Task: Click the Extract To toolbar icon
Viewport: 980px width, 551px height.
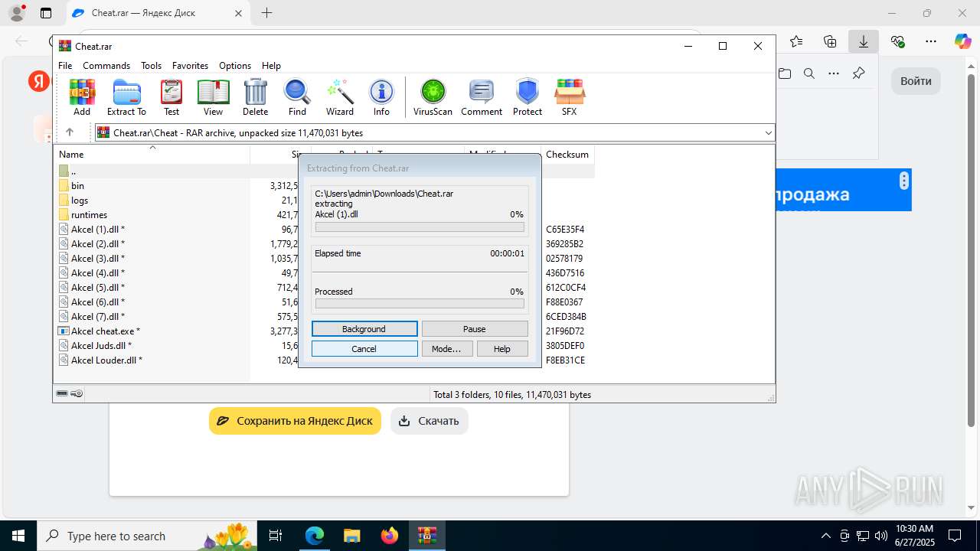Action: click(126, 97)
